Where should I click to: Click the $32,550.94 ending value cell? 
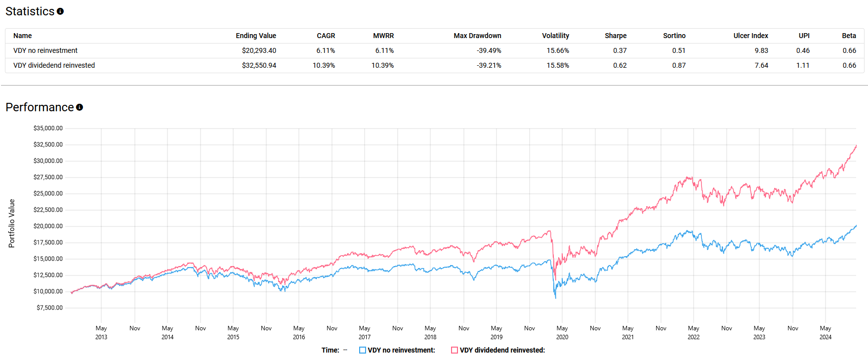259,65
